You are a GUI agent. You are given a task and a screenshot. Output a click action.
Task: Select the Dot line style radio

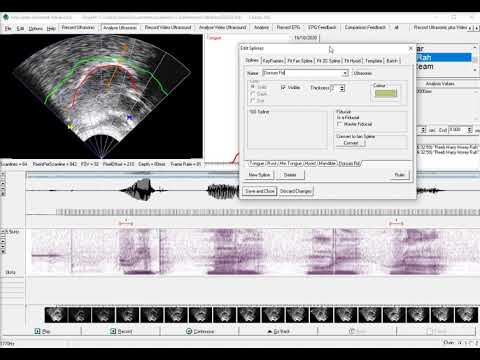(253, 100)
